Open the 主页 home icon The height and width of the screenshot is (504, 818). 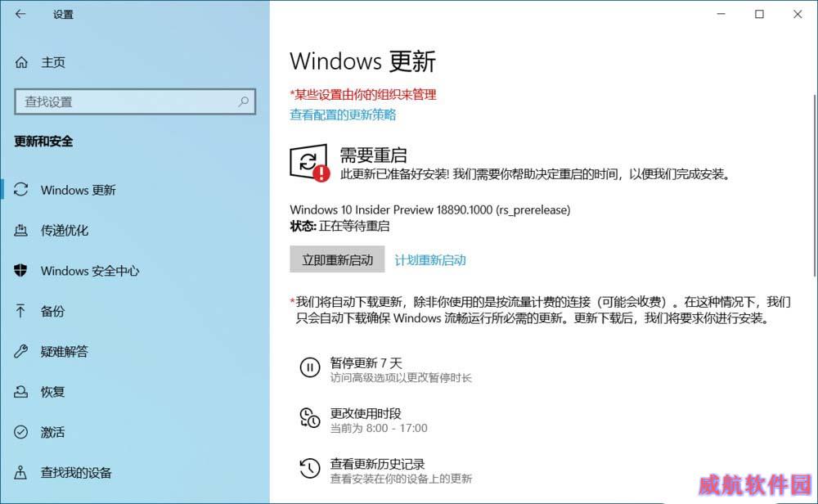(x=21, y=63)
